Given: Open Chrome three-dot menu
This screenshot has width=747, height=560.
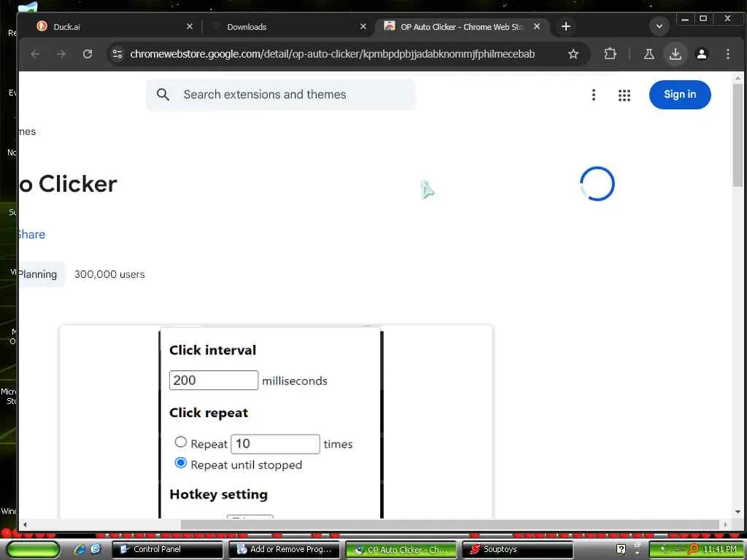Looking at the screenshot, I should 727,54.
